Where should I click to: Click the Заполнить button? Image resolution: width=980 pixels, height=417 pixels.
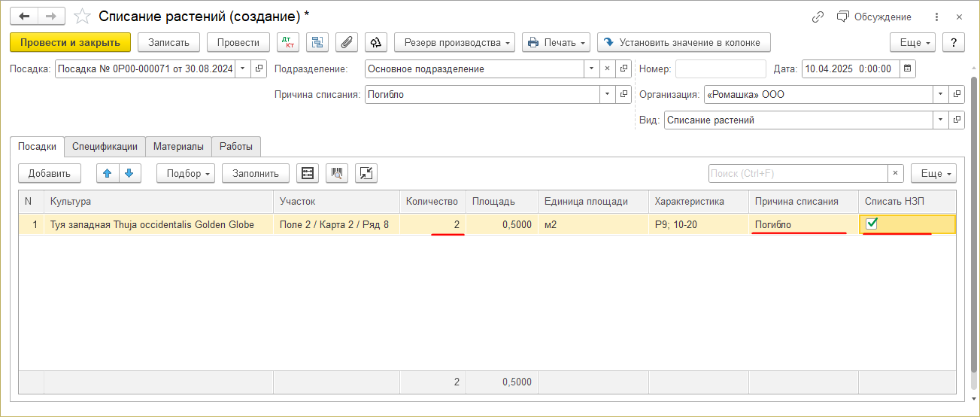click(x=255, y=173)
